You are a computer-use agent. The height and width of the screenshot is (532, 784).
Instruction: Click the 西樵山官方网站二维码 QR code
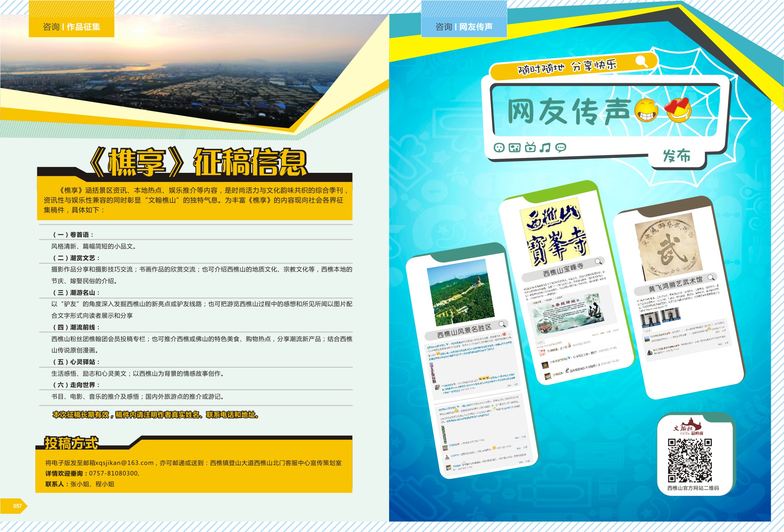[x=689, y=460]
